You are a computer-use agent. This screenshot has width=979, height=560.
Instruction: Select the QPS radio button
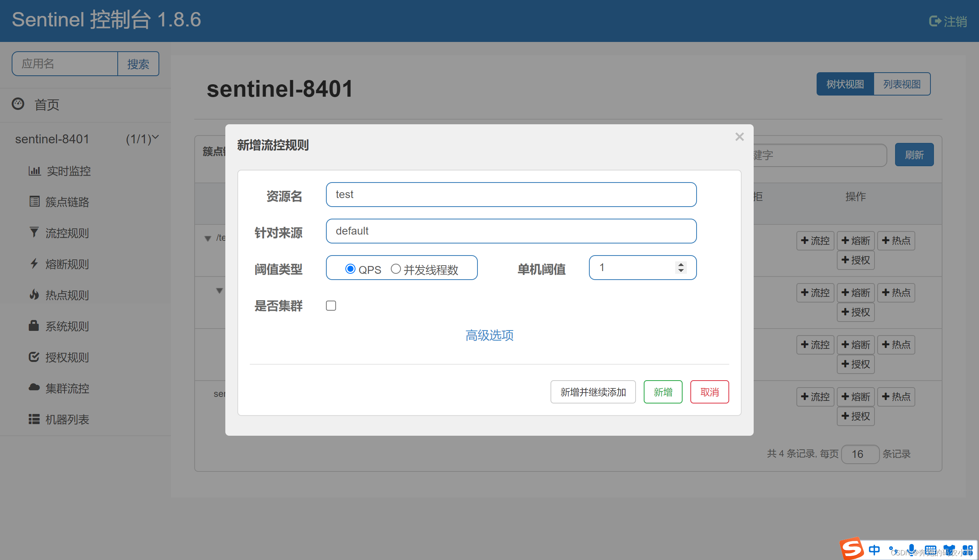(350, 269)
